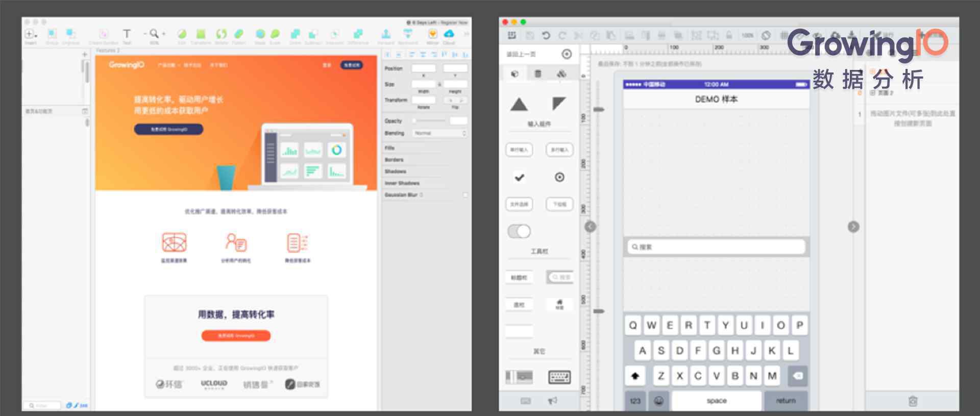Click the Union boolean icon in Sketch
This screenshot has width=980, height=416.
coord(295,34)
